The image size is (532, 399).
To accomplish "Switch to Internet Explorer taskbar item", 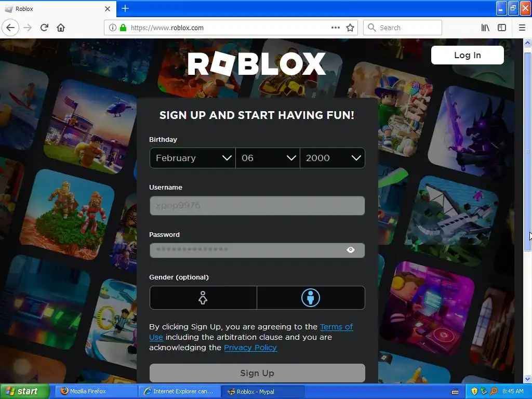I will (179, 391).
